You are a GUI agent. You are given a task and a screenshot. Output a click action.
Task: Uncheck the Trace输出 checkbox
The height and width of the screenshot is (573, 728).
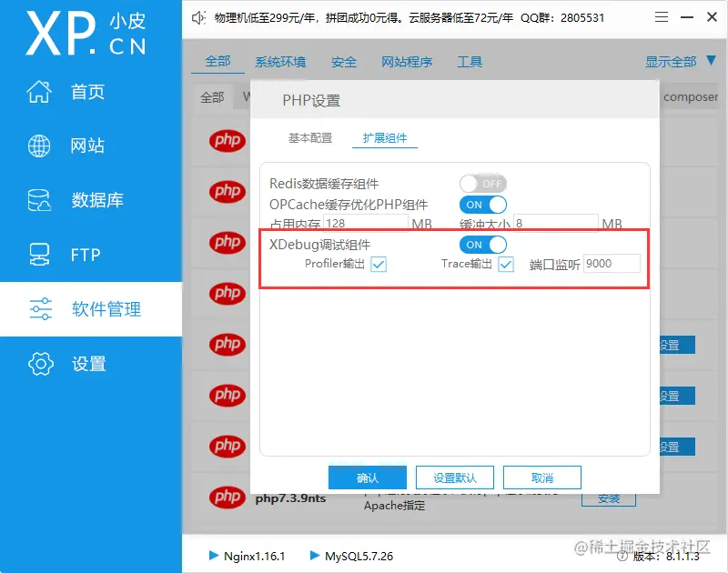pyautogui.click(x=505, y=264)
